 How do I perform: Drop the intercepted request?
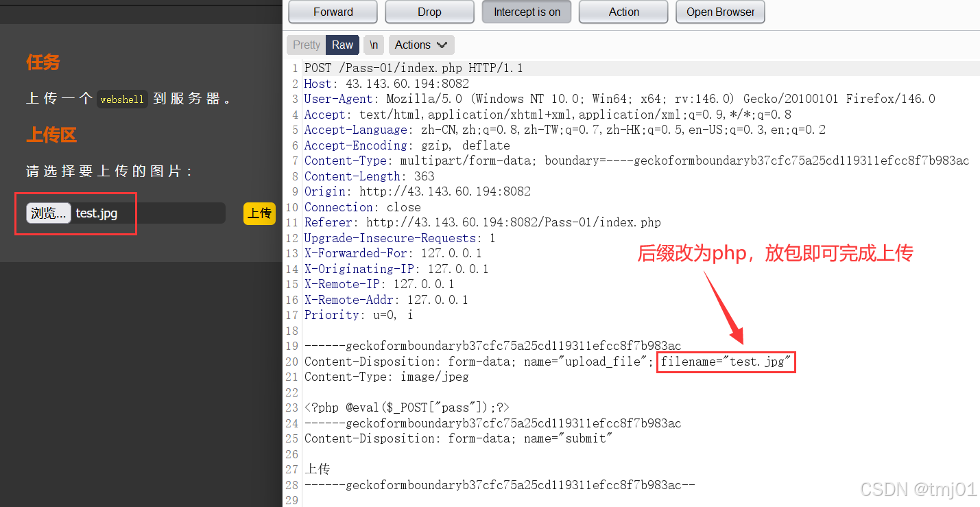[x=430, y=12]
